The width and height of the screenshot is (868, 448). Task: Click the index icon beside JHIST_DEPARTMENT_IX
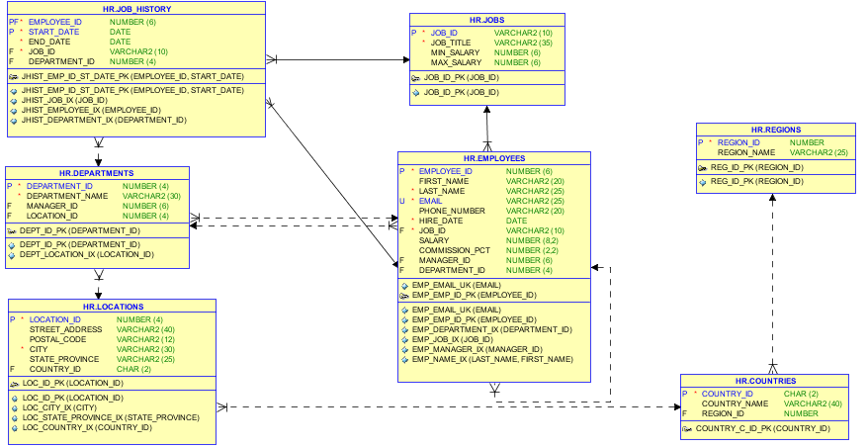pos(12,120)
